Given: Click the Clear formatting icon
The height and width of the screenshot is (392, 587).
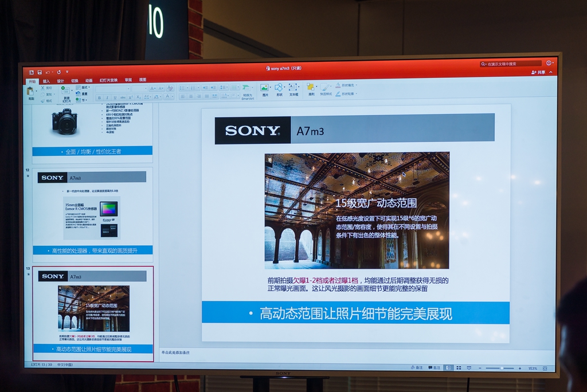Looking at the screenshot, I should 170,88.
